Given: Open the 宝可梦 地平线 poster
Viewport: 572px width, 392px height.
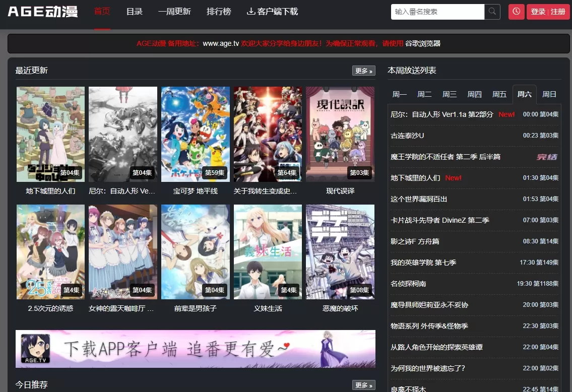Looking at the screenshot, I should point(195,134).
